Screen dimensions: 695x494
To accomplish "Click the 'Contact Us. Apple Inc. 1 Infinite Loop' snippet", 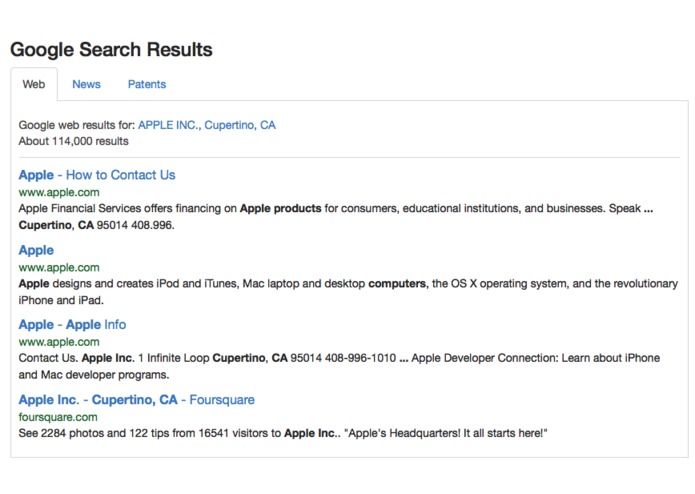I will 339,366.
